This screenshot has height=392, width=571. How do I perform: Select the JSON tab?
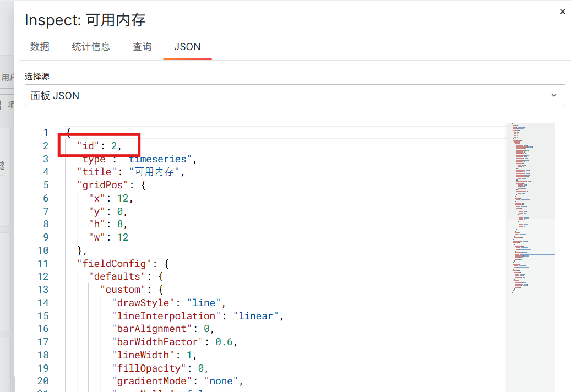(187, 47)
